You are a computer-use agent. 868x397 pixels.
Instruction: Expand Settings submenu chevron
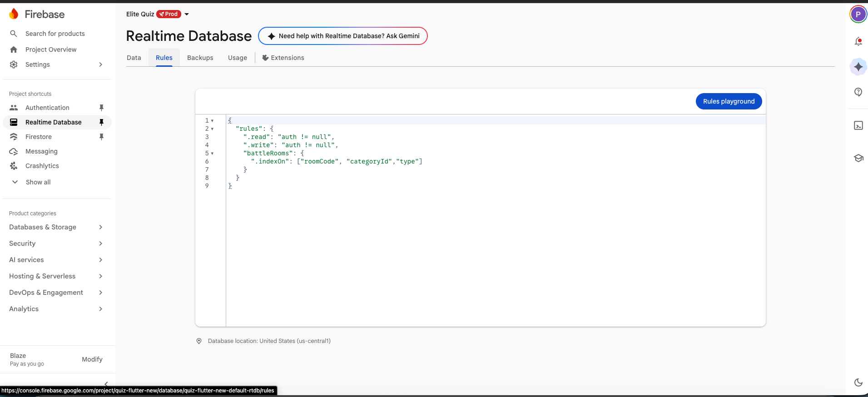pos(101,65)
